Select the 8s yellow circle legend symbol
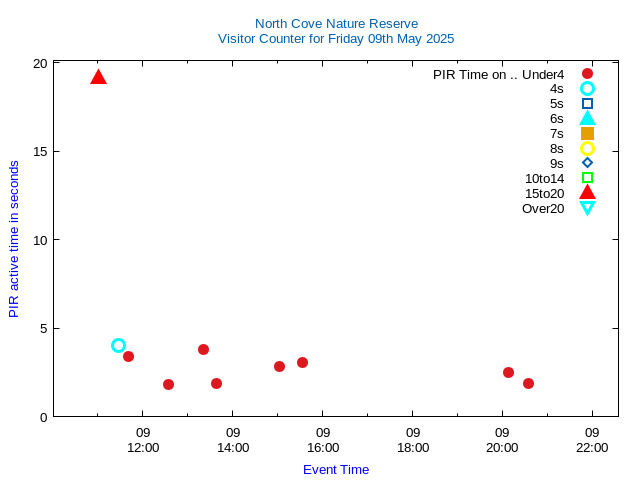The height and width of the screenshot is (480, 640). (x=587, y=148)
